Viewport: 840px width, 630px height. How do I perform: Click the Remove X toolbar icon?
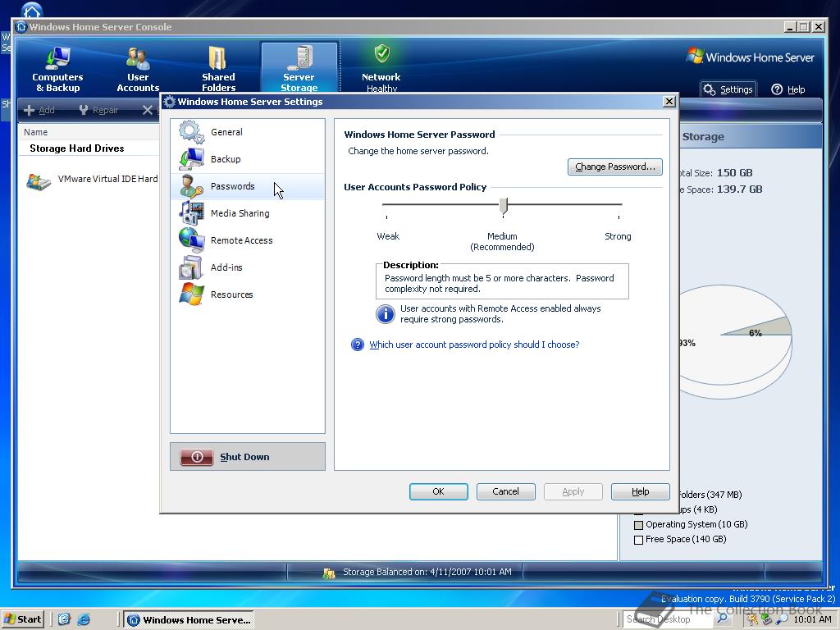click(x=148, y=110)
